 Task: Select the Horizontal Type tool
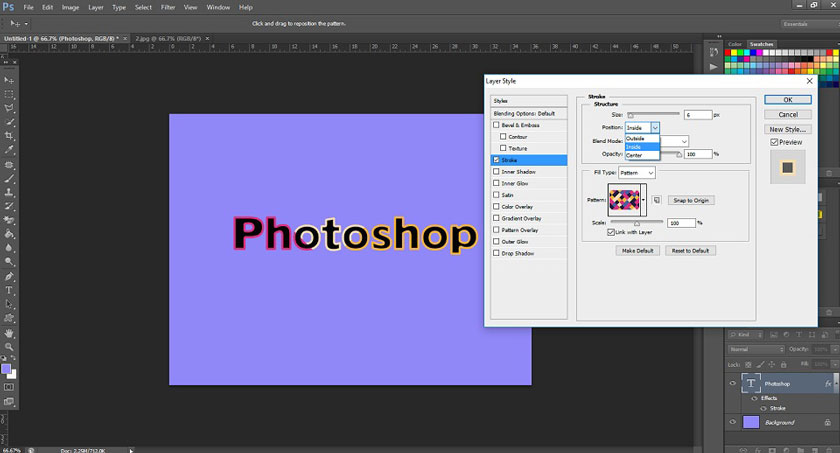(x=9, y=290)
